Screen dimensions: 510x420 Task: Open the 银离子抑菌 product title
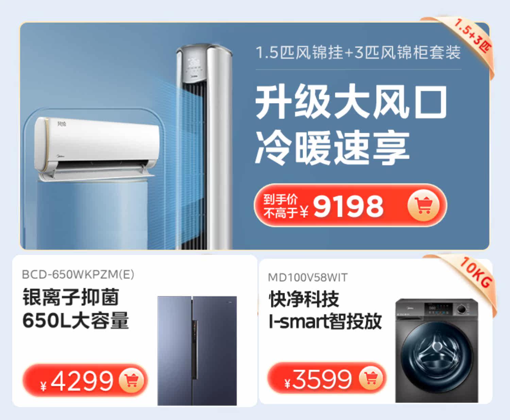click(x=71, y=297)
